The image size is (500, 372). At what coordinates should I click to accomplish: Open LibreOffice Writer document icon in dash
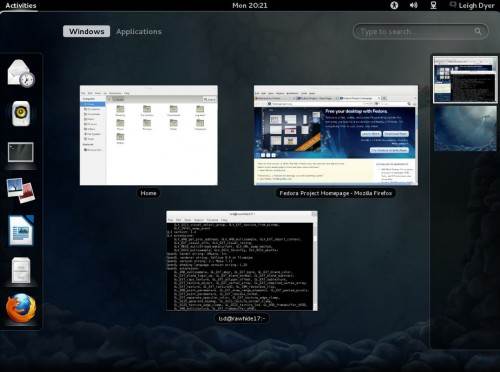(21, 230)
